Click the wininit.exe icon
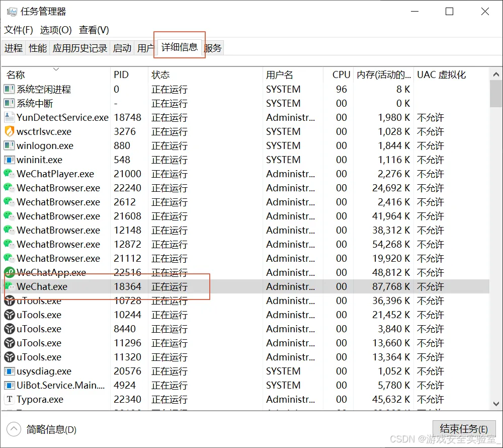This screenshot has height=448, width=503. [x=9, y=160]
